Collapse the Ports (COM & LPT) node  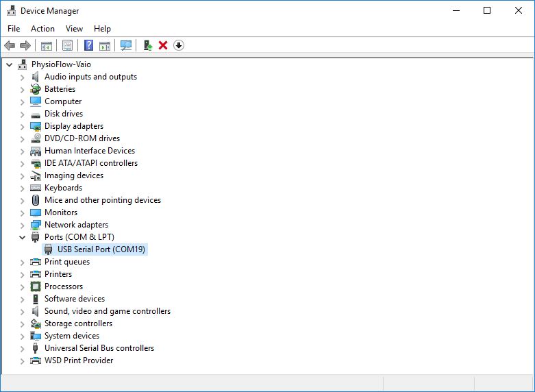22,237
